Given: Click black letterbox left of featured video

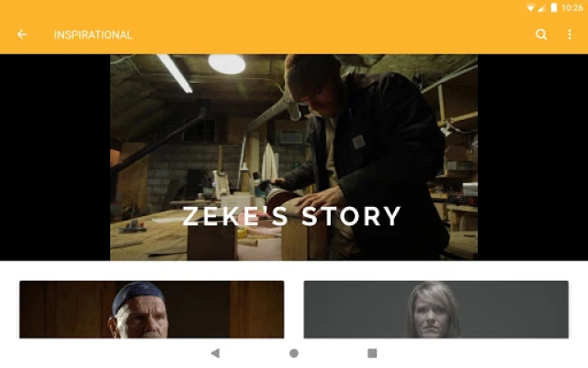Looking at the screenshot, I should 55,157.
